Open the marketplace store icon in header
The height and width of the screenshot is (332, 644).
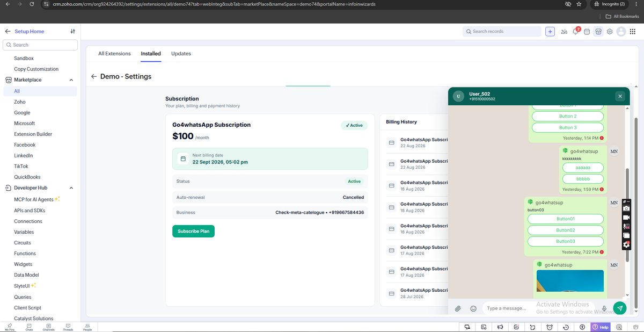(598, 32)
